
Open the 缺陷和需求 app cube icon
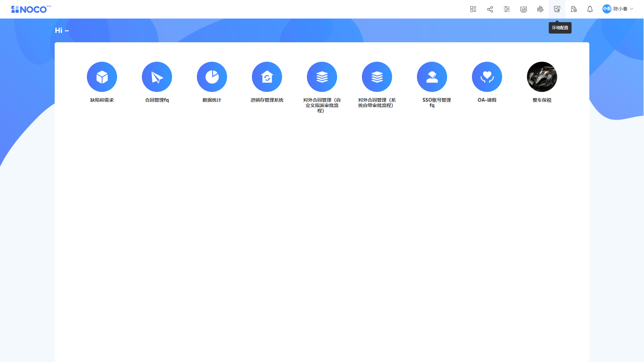coord(102,77)
